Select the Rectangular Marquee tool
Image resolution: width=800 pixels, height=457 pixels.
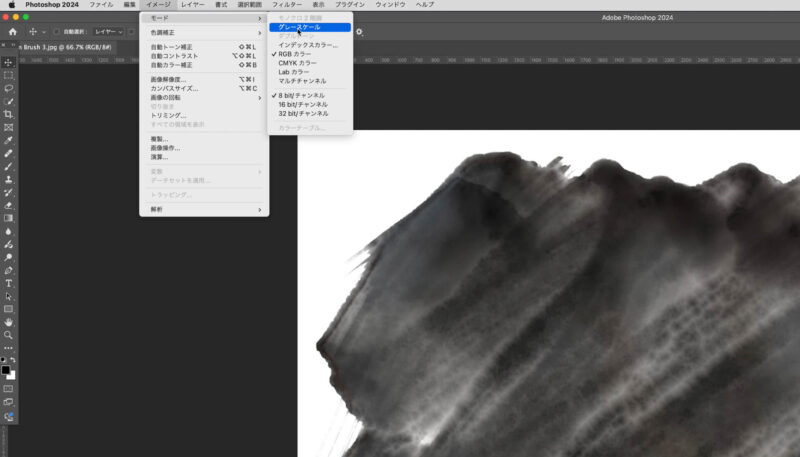pyautogui.click(x=9, y=75)
